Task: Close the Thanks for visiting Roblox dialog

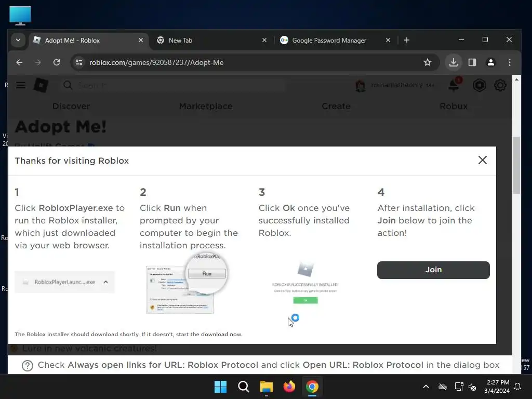Action: tap(483, 160)
